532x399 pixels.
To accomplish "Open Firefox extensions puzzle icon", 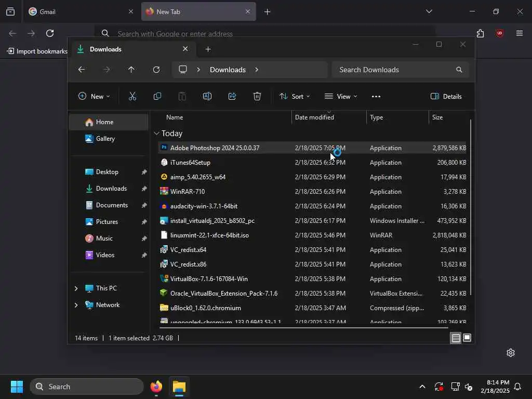I will [480, 33].
